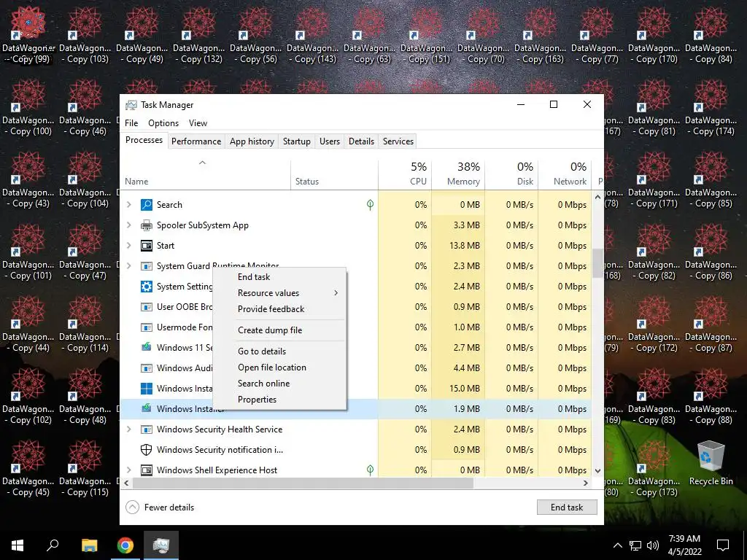Click the Search process magnifier icon
Screen dimensions: 747x560
click(146, 205)
